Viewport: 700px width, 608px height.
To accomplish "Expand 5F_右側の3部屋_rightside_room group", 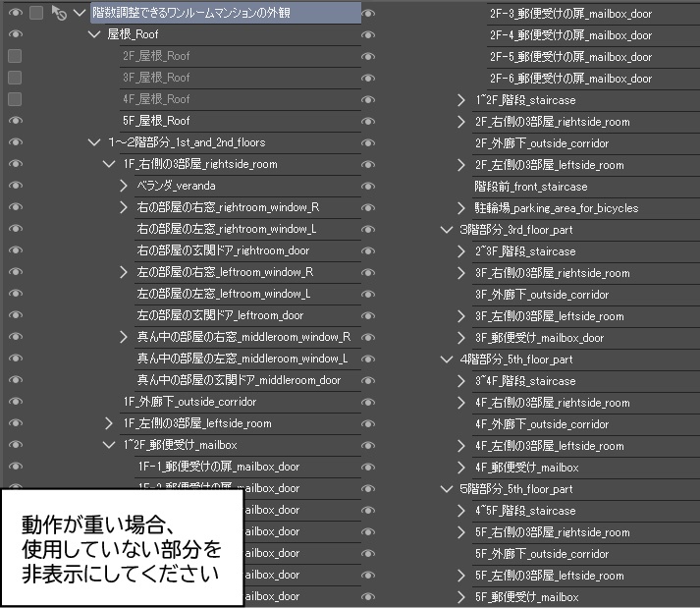I will (461, 532).
